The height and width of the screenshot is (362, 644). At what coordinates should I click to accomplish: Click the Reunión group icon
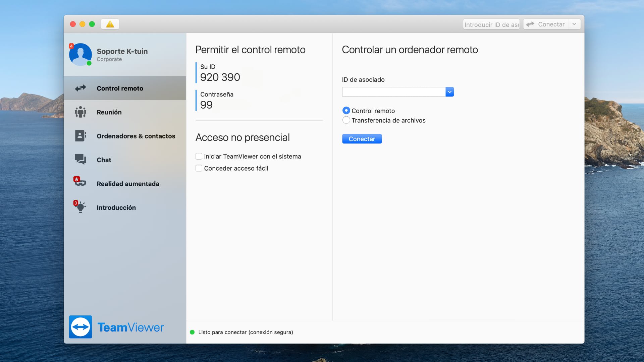click(80, 112)
